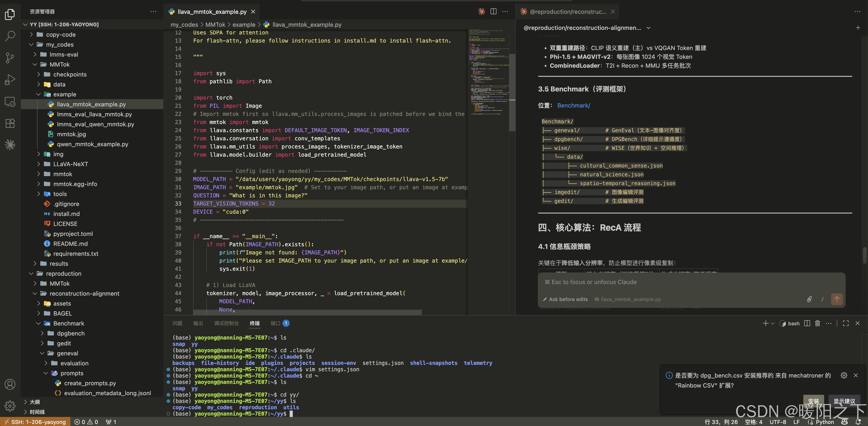Viewport: 868px width, 426px height.
Task: Open Claude Code icon in activity bar
Action: click(x=10, y=145)
